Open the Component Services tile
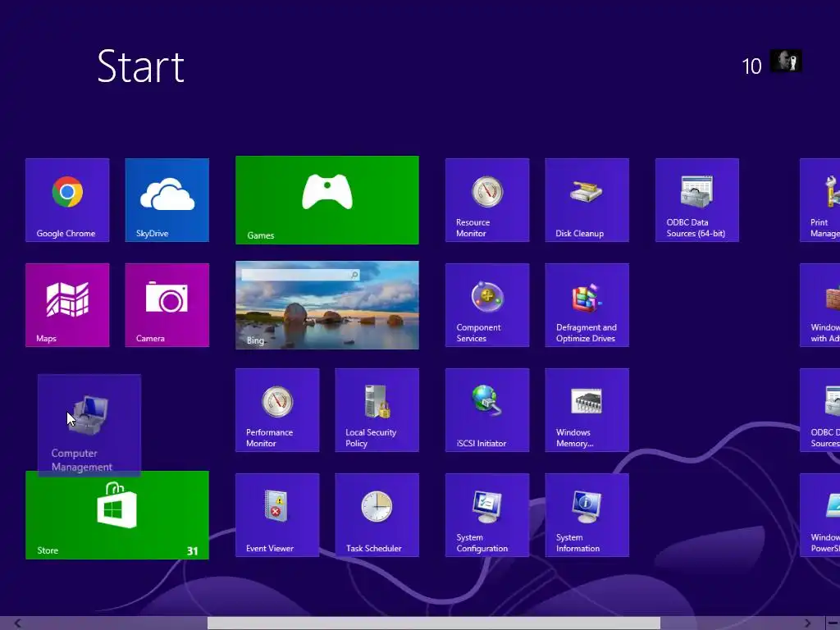Screen dimensions: 840x630 [487, 305]
